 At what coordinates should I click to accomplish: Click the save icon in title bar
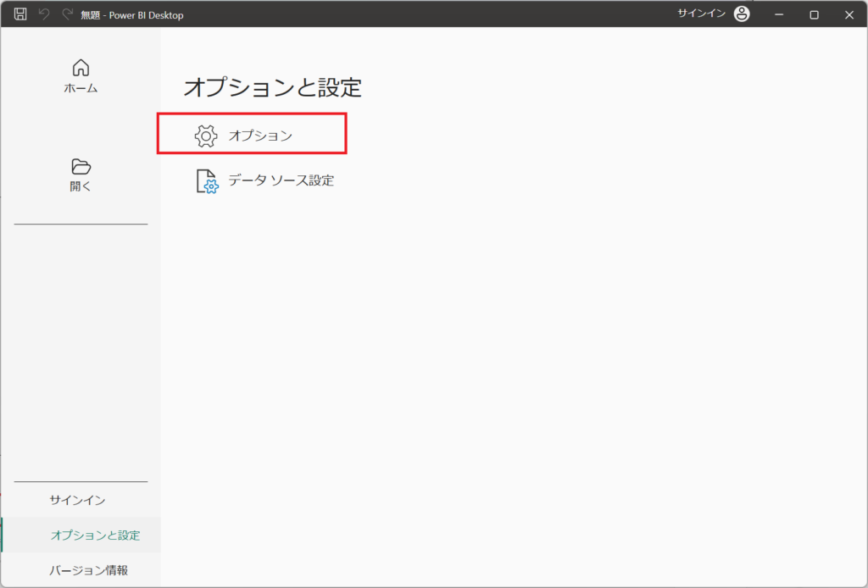point(20,14)
